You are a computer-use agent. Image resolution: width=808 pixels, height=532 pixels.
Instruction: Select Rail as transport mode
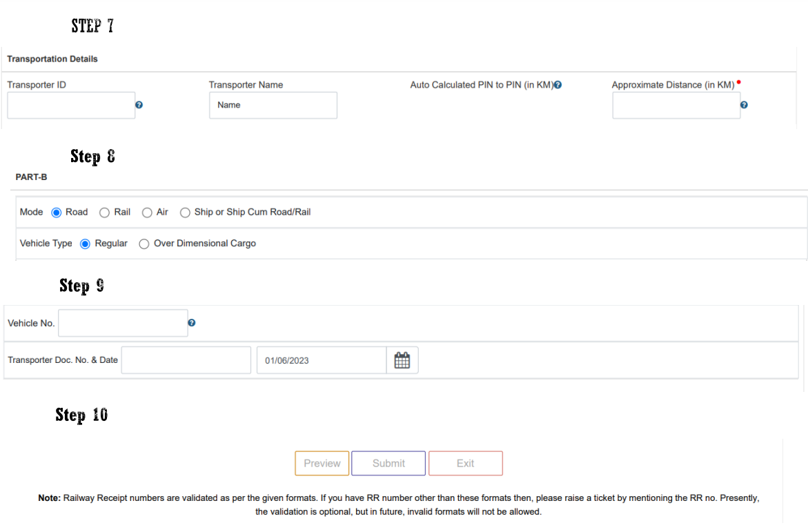105,213
